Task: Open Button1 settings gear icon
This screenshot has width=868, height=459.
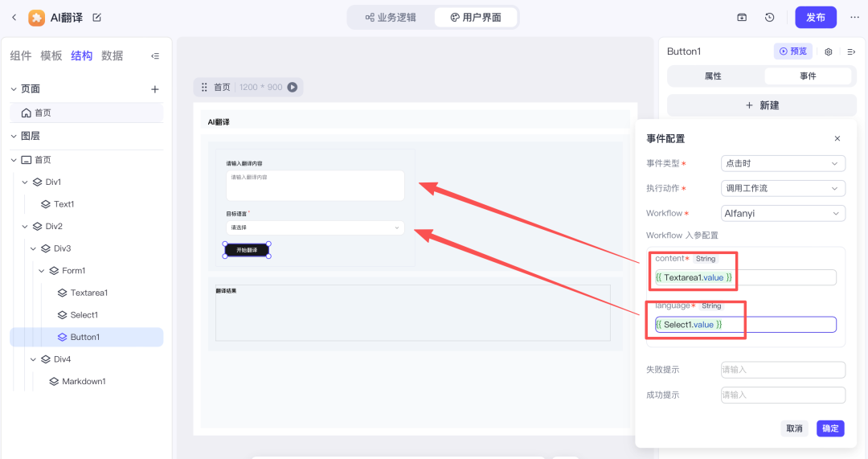Action: pos(829,51)
